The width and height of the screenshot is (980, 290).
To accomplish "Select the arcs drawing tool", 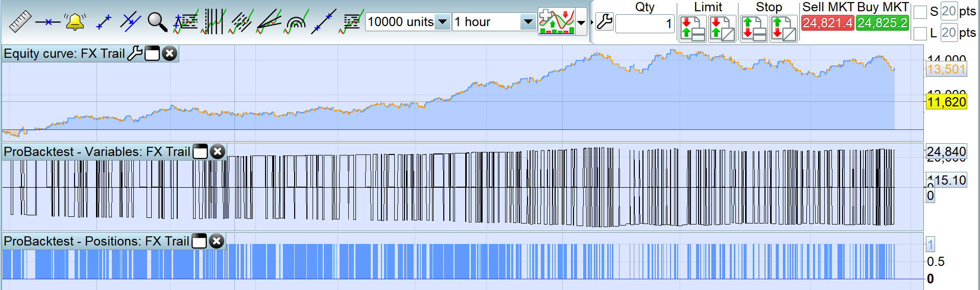I will [296, 22].
